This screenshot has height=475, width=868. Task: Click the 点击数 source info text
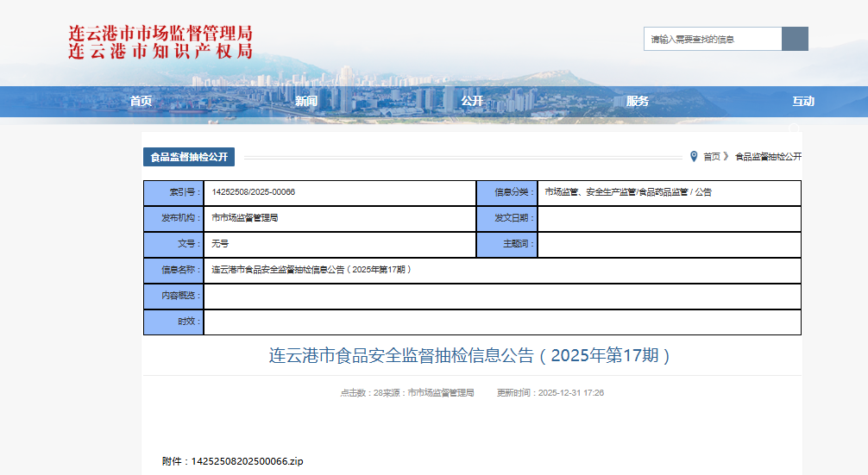pos(406,392)
